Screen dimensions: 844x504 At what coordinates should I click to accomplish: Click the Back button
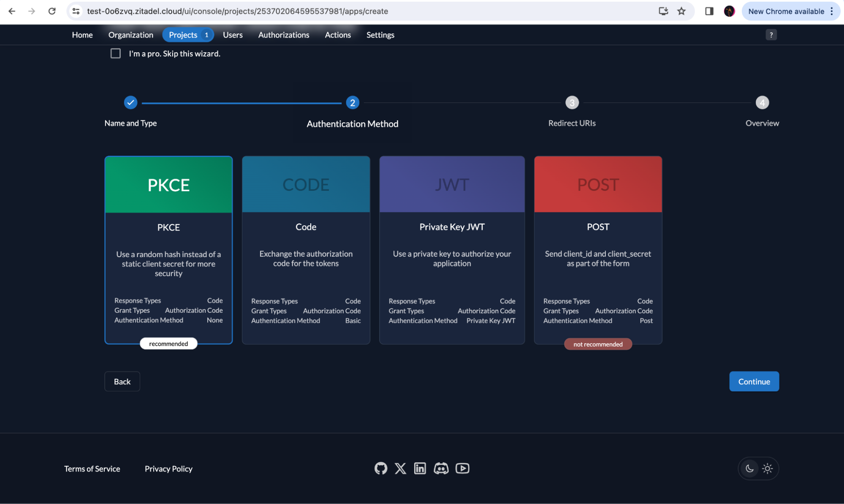coord(122,381)
